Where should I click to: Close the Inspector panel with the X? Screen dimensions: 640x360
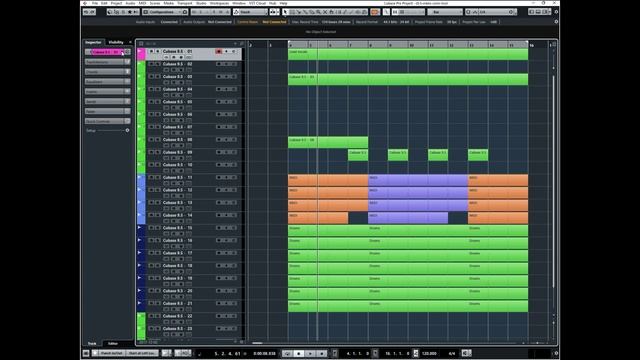click(x=130, y=42)
